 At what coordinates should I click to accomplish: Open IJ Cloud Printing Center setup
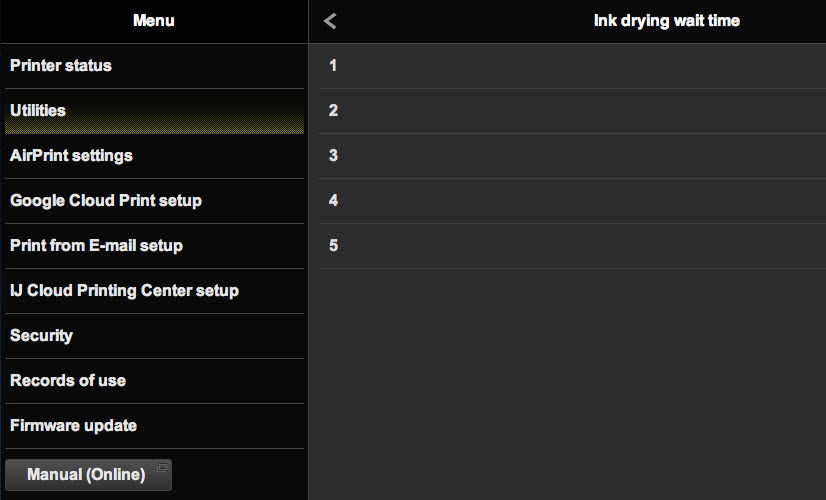[154, 291]
